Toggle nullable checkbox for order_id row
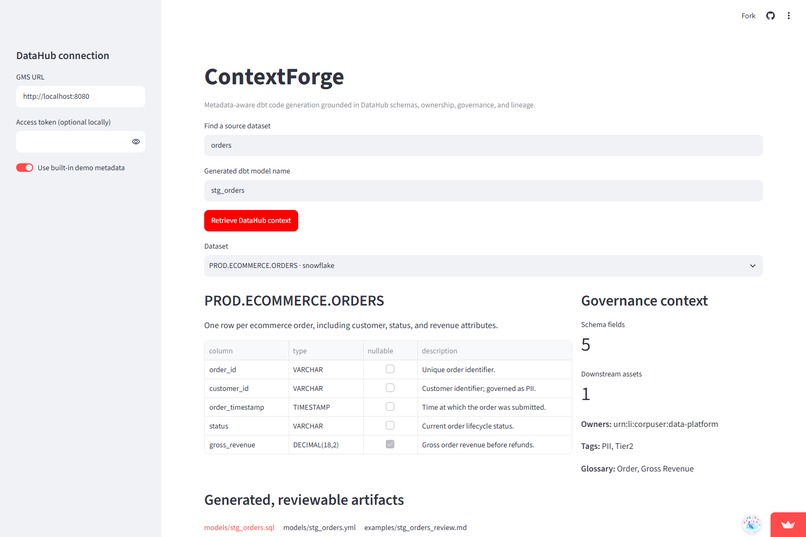Screen dimensions: 806x537 [x=390, y=369]
